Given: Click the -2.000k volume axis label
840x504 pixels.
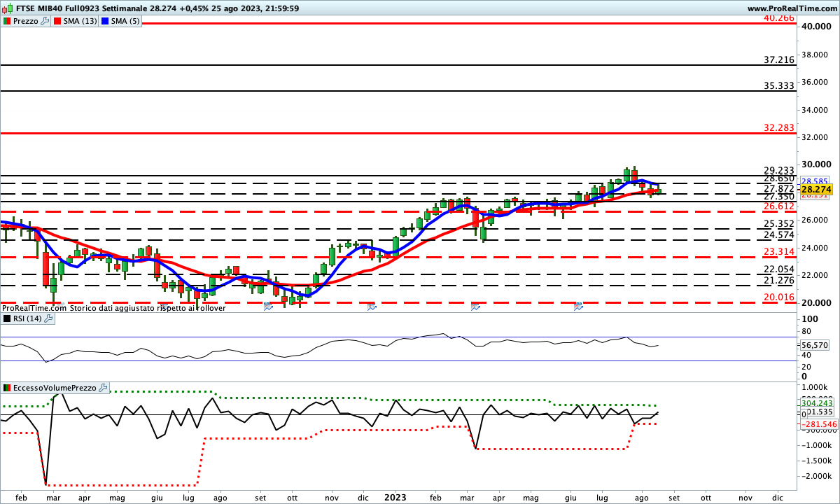Looking at the screenshot, I should (816, 476).
